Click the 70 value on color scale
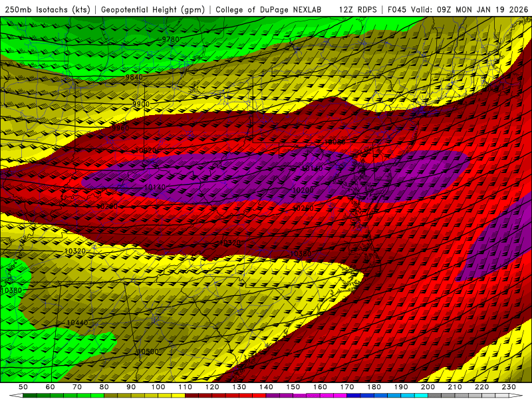The width and height of the screenshot is (532, 399). tap(77, 387)
